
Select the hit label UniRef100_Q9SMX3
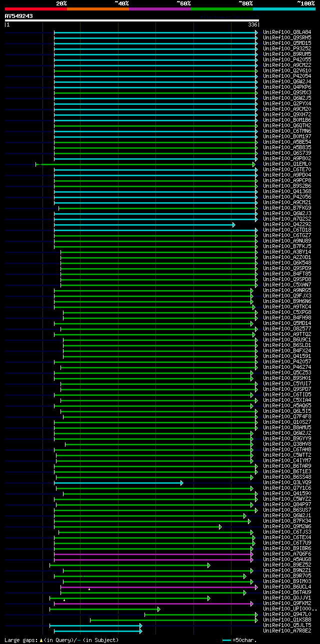287,93
